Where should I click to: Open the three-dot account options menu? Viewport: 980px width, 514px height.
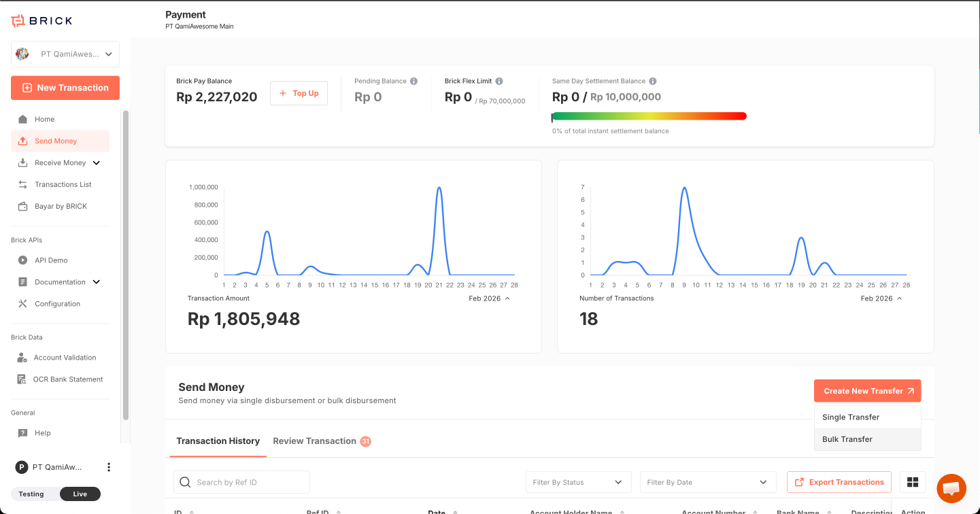tap(109, 467)
